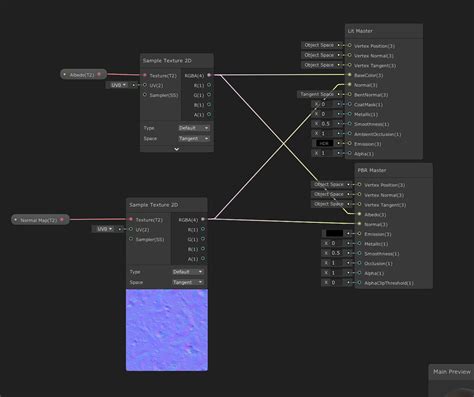Click output port on Albedo(T2) property node

tap(99, 74)
